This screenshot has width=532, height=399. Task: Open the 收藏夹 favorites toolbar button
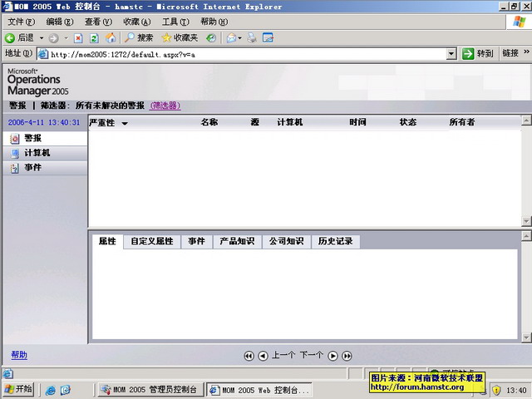[180, 37]
